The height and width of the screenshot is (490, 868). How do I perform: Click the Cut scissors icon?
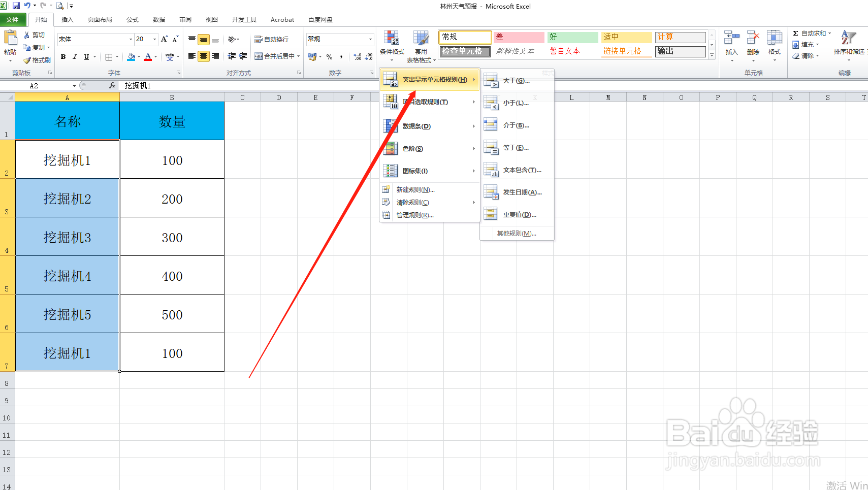(27, 35)
